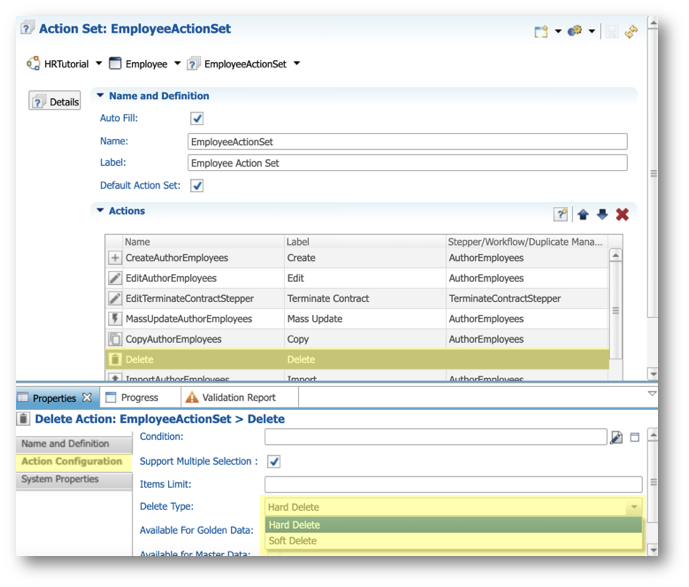Click the Label field with Employee Action Set

point(407,163)
